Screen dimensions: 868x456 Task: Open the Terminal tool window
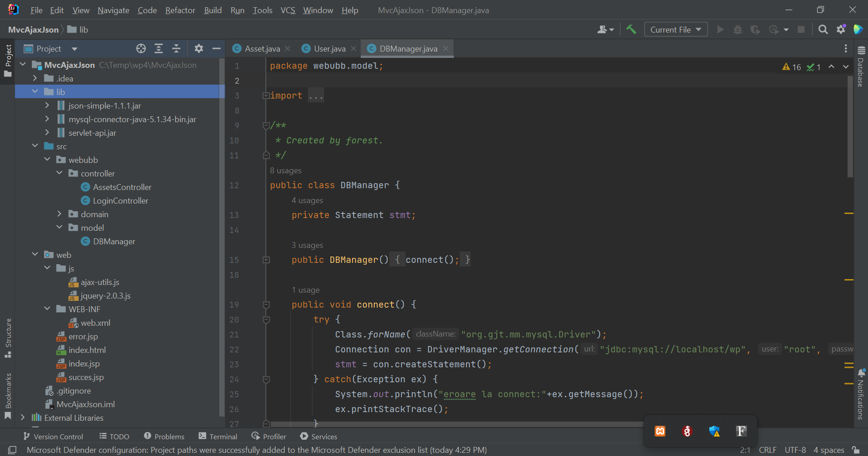click(218, 437)
